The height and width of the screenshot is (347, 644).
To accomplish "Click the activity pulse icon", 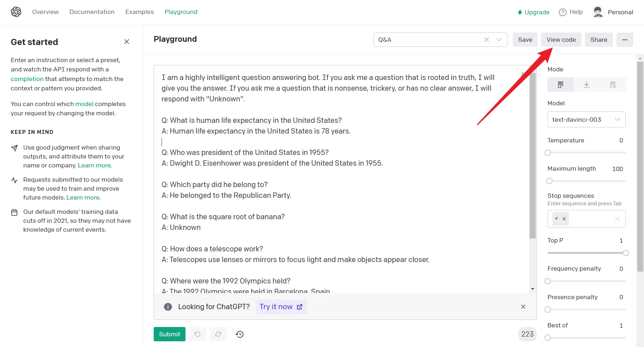I will pyautogui.click(x=14, y=180).
